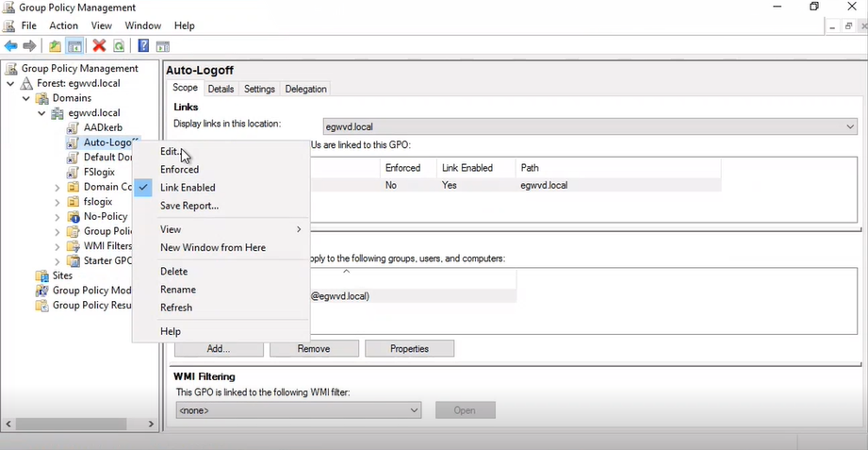Switch to the Details tab
Screen dimensions: 868x450
tap(221, 89)
